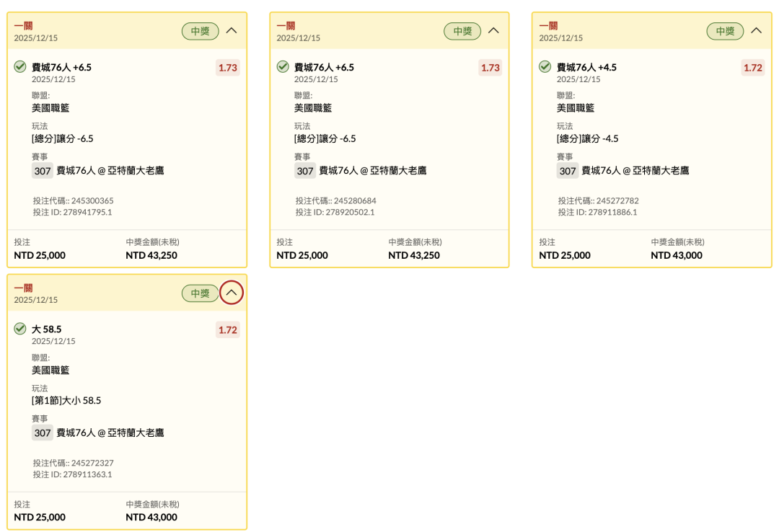The image size is (779, 532).
Task: Click 307 match code in +4.5 card
Action: coord(568,171)
